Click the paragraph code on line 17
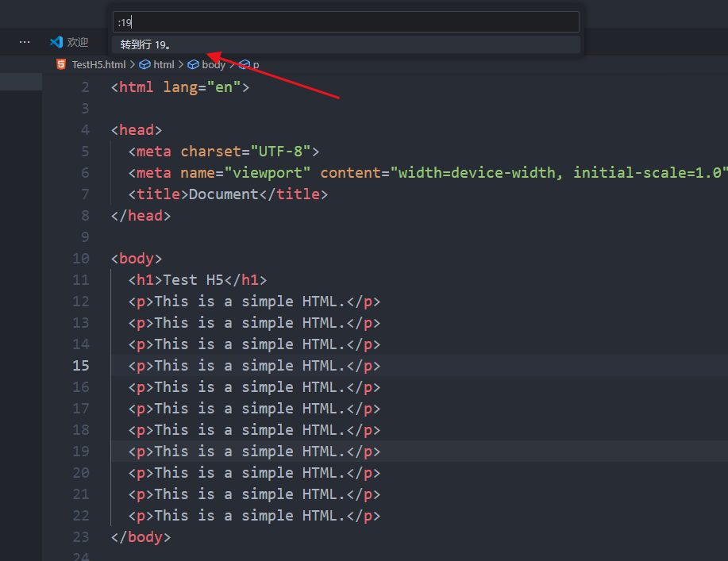The height and width of the screenshot is (561, 728). (x=254, y=409)
